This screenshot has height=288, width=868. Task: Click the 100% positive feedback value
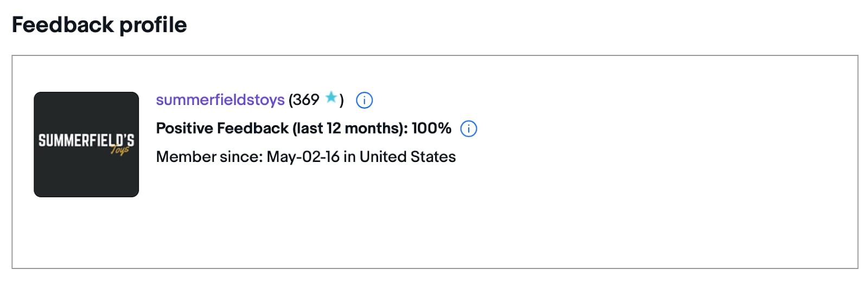(x=432, y=128)
